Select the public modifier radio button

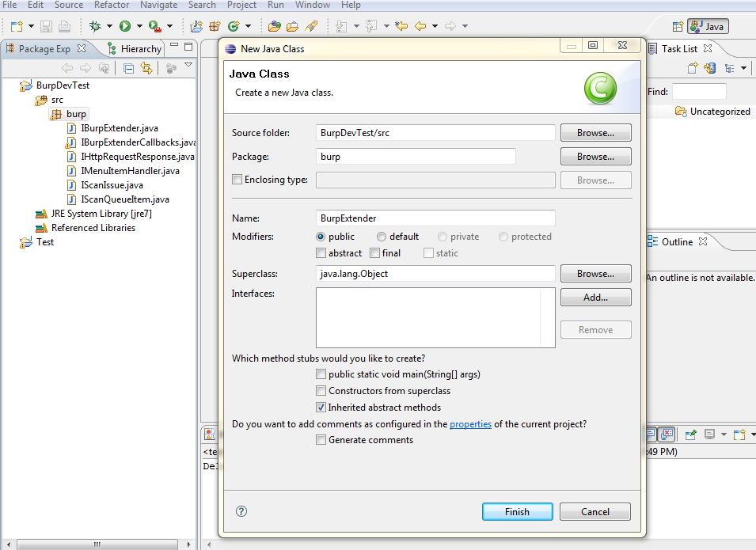321,237
